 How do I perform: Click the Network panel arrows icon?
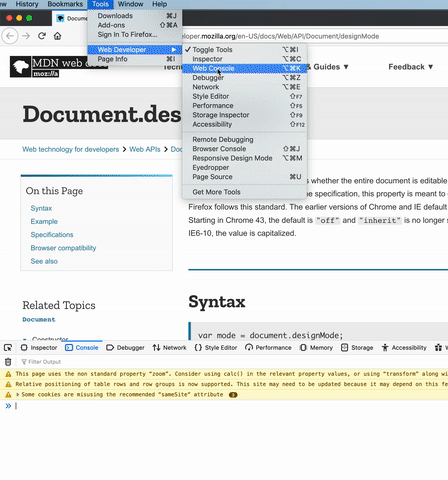[x=156, y=348]
